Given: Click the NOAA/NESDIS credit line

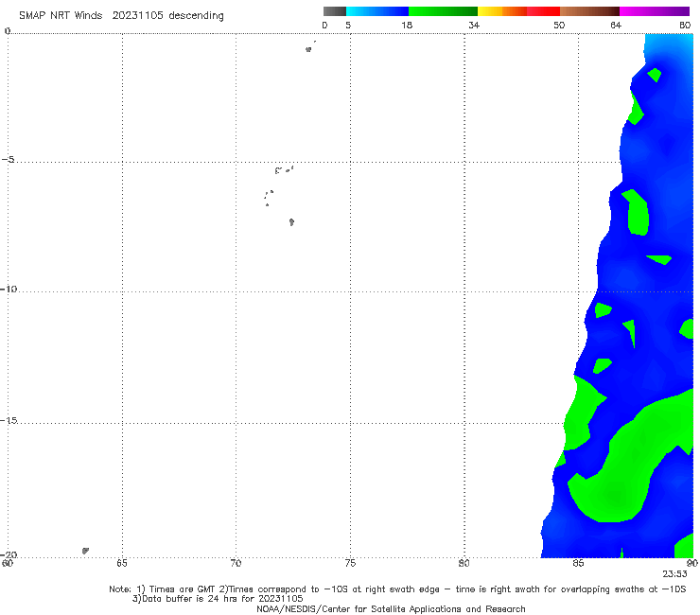Looking at the screenshot, I should (x=391, y=608).
